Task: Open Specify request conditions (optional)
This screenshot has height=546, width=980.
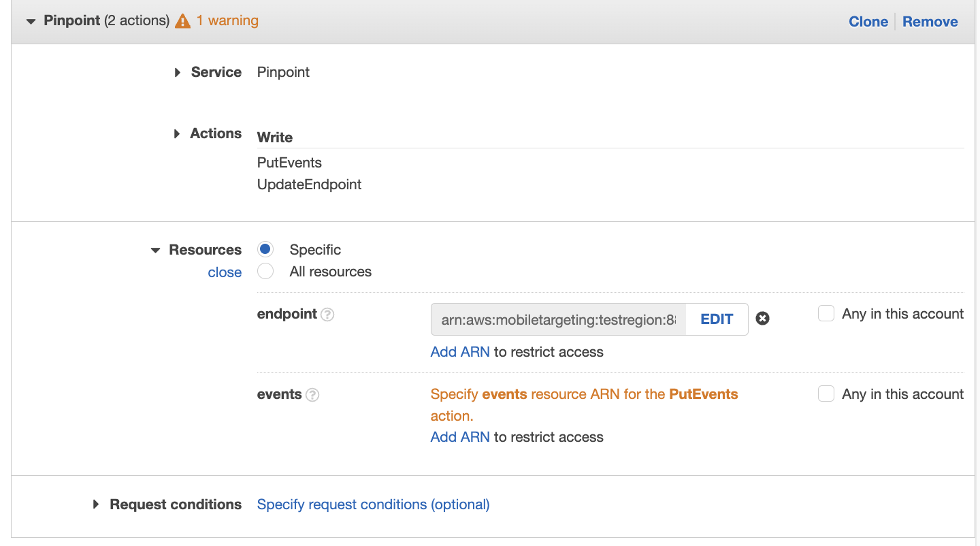Action: point(373,504)
